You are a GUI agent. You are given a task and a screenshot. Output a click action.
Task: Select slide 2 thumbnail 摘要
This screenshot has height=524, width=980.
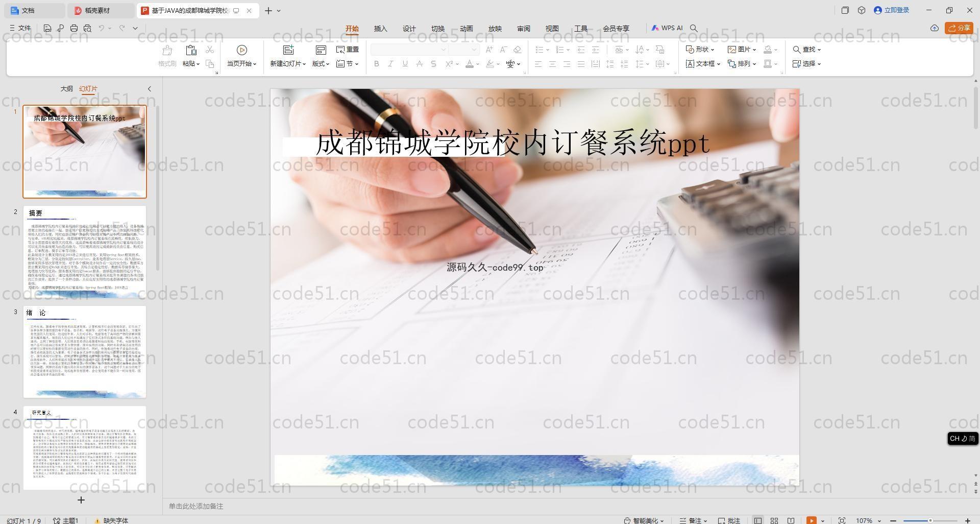pos(85,252)
